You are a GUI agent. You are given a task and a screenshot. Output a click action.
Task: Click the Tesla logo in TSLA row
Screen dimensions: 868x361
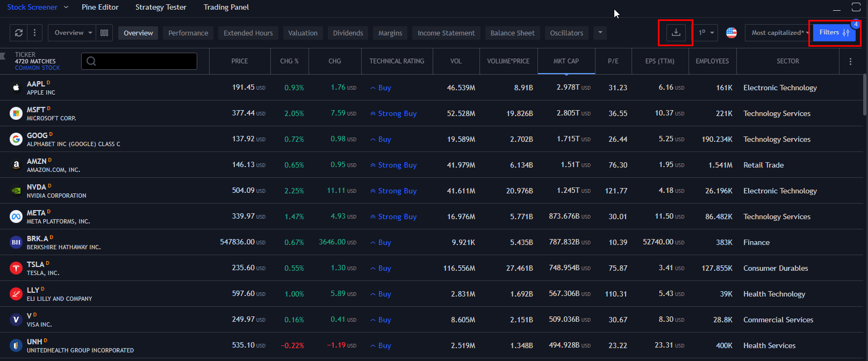[x=16, y=268]
